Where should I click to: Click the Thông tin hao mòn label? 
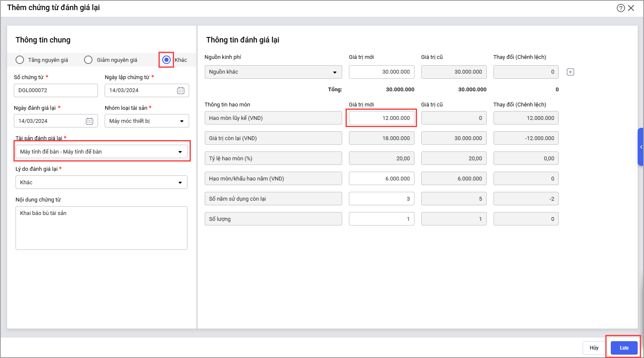(x=227, y=104)
